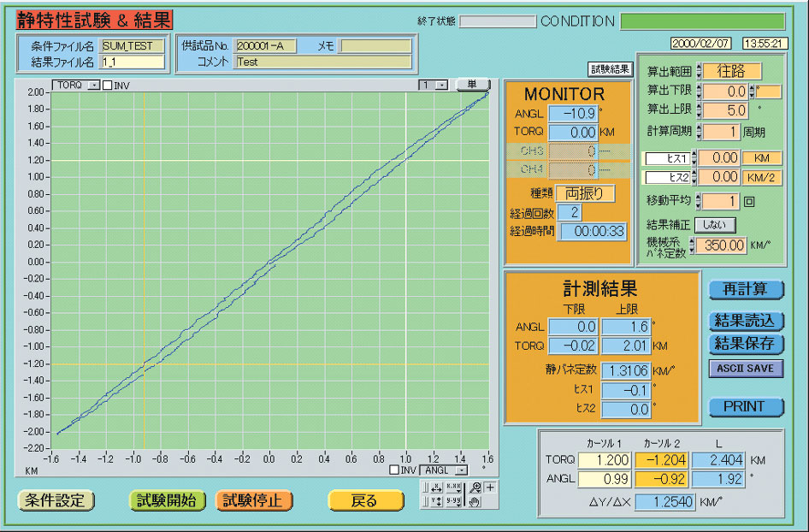
Task: Click the ΔY/ΔX value 1.2540
Action: point(665,501)
